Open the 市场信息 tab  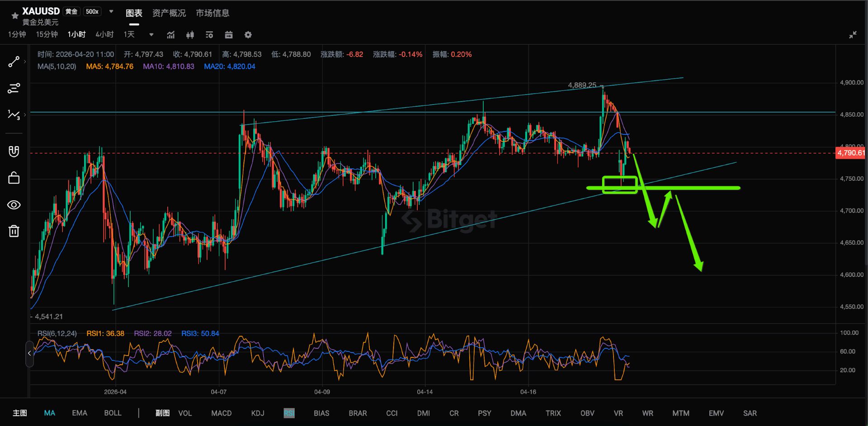[x=212, y=13]
